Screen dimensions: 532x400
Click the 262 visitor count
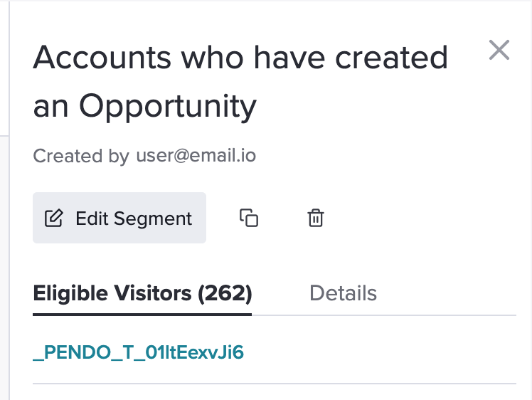[x=225, y=293]
